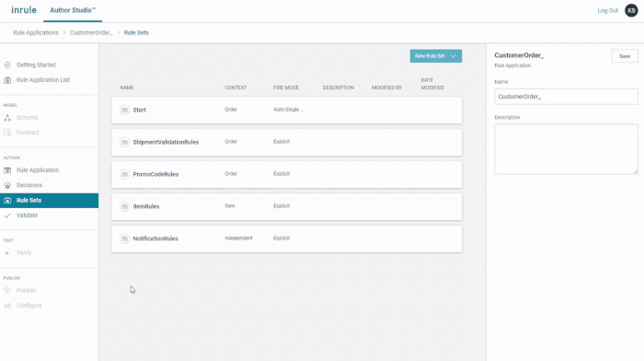Click the CONTEXT column header
The height and width of the screenshot is (361, 644).
click(x=236, y=87)
